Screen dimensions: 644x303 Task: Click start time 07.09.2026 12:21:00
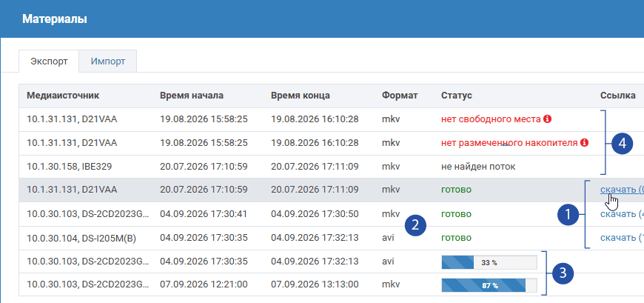pos(204,284)
